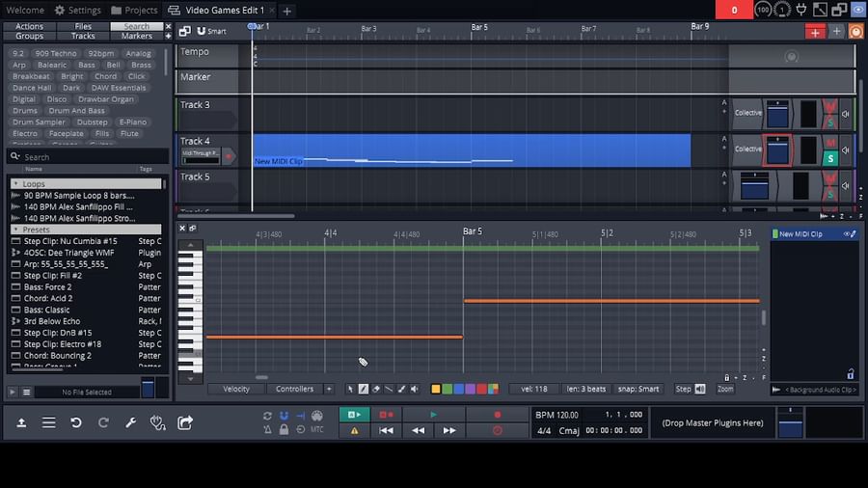Click the fast forward button

click(x=448, y=430)
